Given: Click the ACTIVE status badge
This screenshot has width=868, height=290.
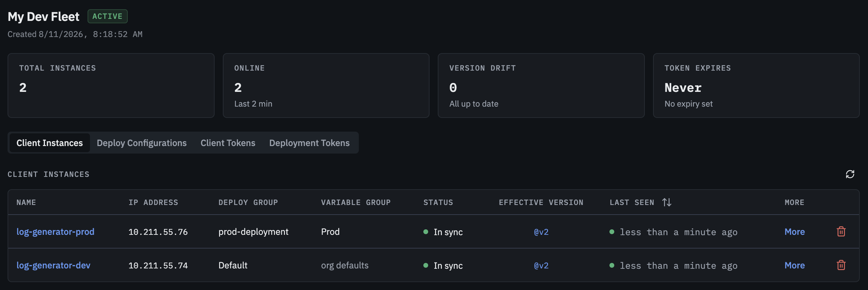Looking at the screenshot, I should (x=107, y=16).
